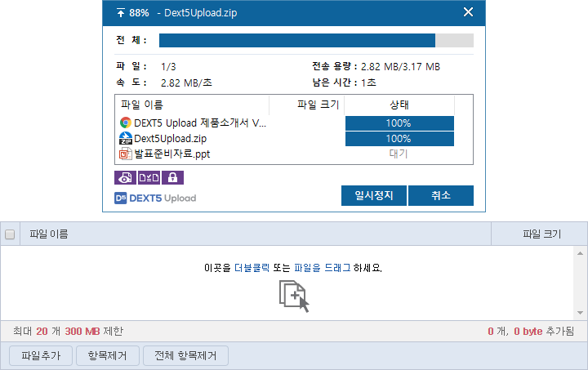The width and height of the screenshot is (588, 370).
Task: Sort by the lower 파일 크기 column header
Action: click(541, 234)
